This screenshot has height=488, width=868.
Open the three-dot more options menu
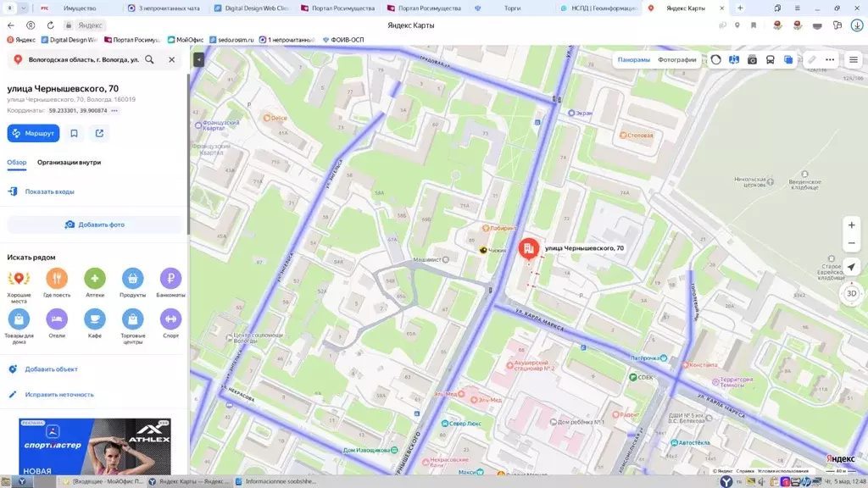[x=829, y=59]
